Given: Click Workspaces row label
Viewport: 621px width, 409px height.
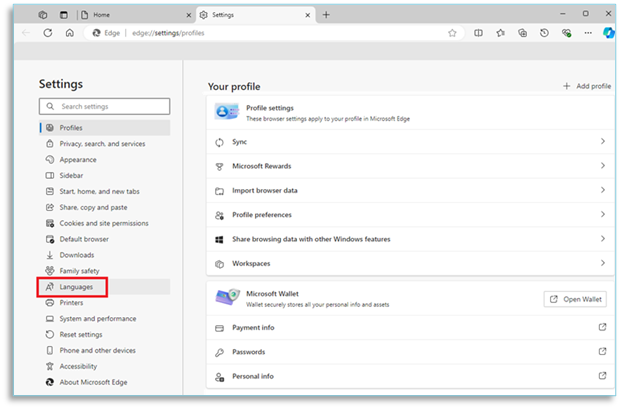Looking at the screenshot, I should pos(251,264).
